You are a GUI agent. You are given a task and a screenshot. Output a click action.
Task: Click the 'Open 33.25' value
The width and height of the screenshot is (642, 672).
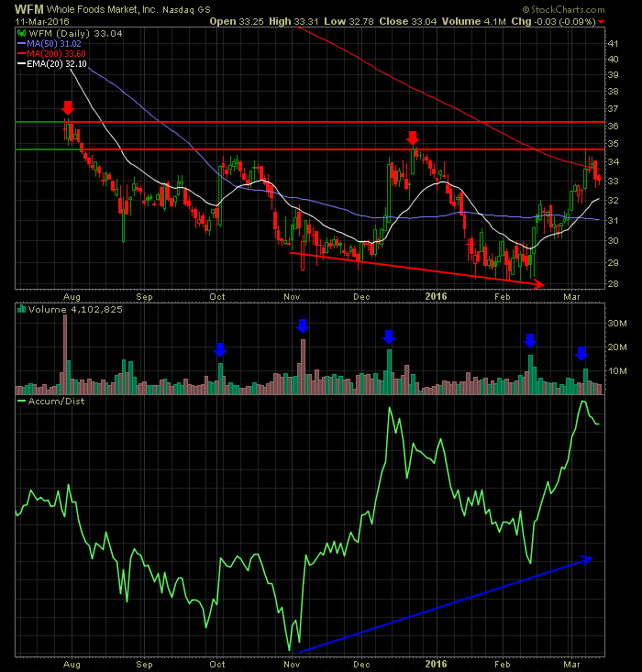[x=237, y=21]
